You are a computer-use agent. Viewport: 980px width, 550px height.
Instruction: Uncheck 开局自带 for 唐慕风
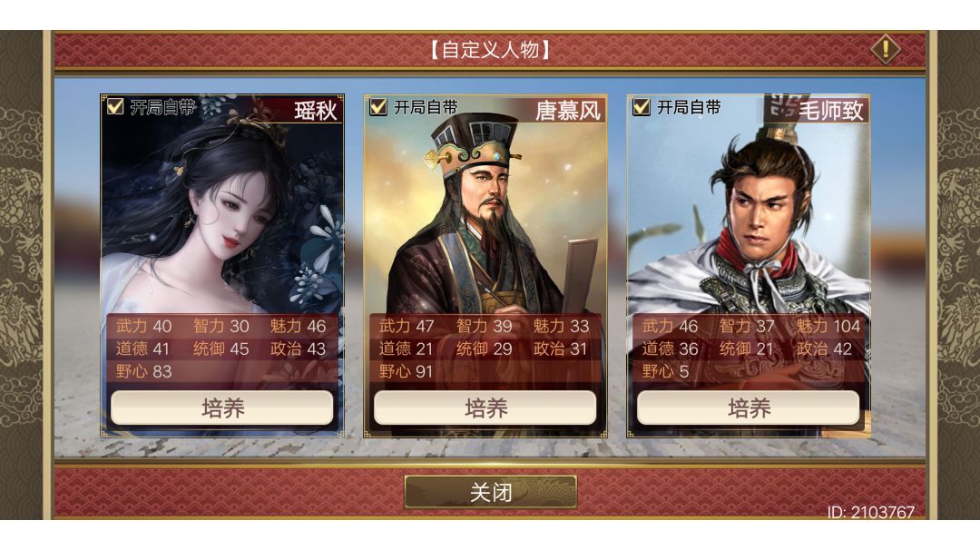tap(378, 107)
